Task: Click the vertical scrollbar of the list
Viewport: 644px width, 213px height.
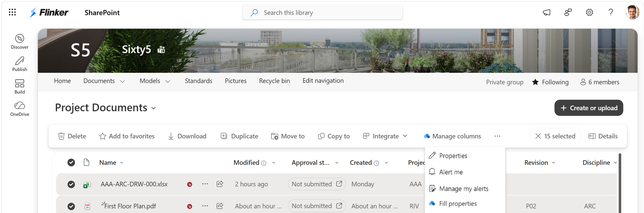Action: (x=620, y=183)
